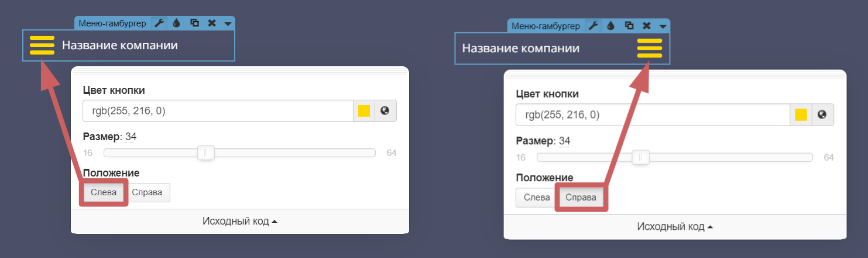Click the duplicate icon in left widget toolbar

[194, 23]
